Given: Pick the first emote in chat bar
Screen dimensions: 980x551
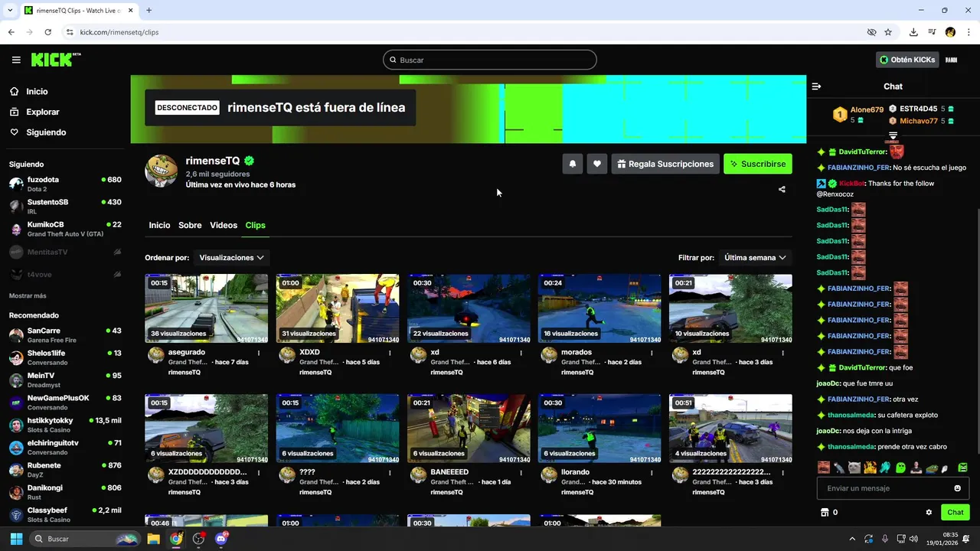Looking at the screenshot, I should coord(823,467).
